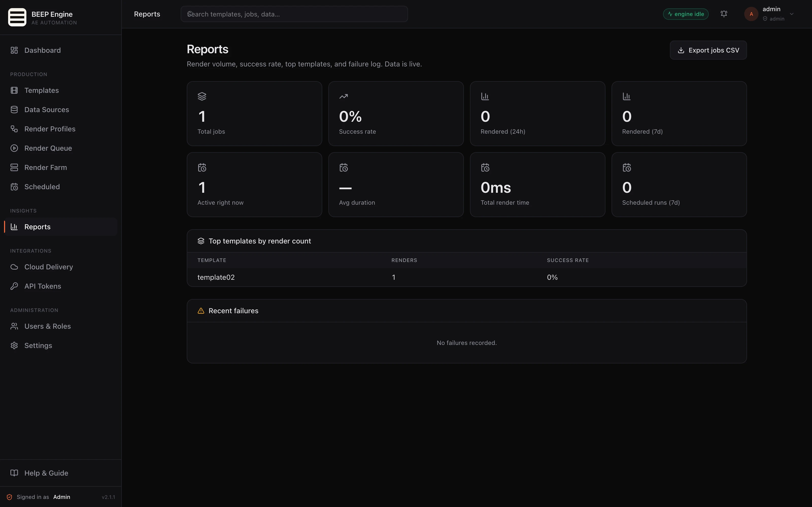
Task: Navigate to Render Farm
Action: [60, 167]
